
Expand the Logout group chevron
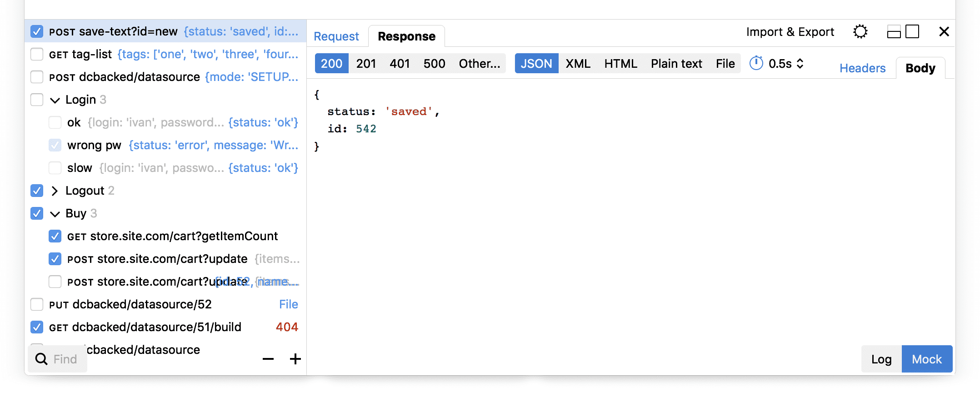tap(55, 191)
